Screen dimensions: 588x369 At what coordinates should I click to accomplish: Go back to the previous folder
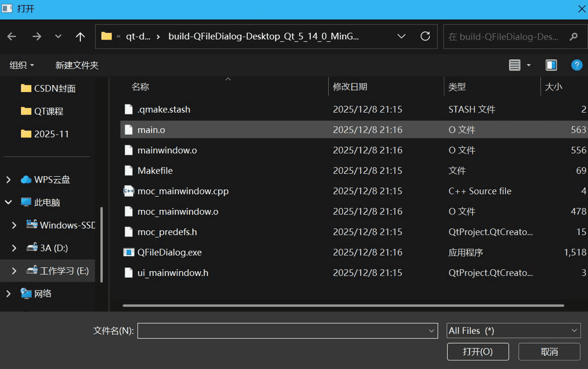coord(12,37)
